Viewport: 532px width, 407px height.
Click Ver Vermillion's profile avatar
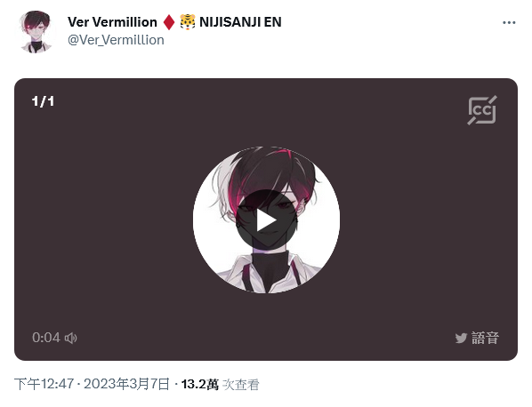[x=36, y=31]
